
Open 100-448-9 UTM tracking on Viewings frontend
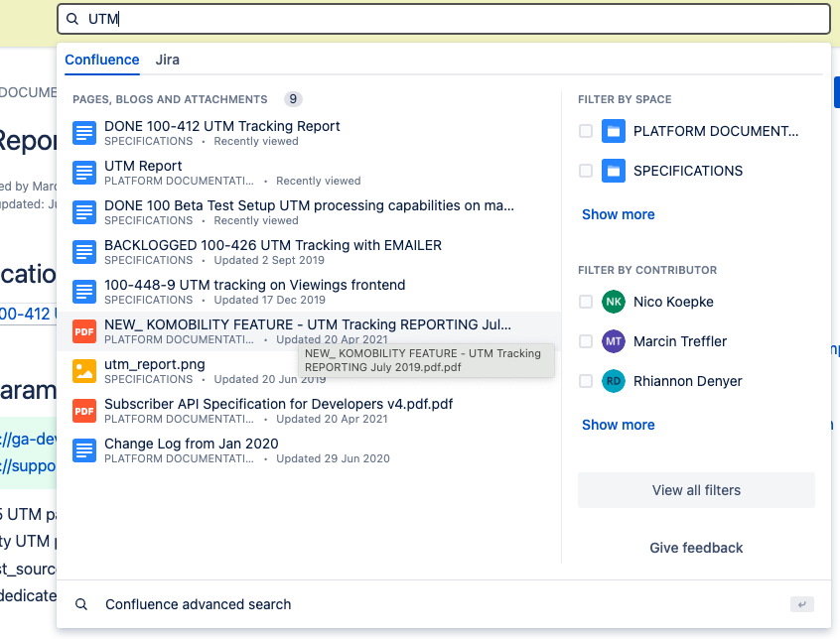point(309,292)
